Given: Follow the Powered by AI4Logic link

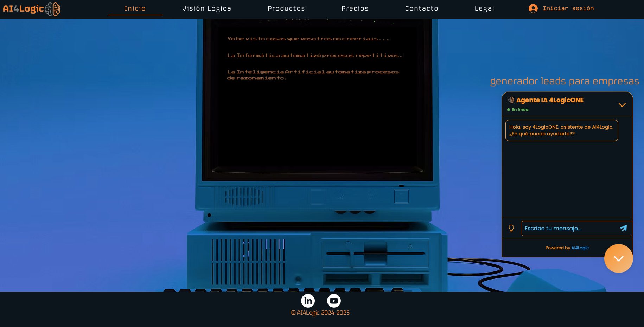Looking at the screenshot, I should point(580,248).
